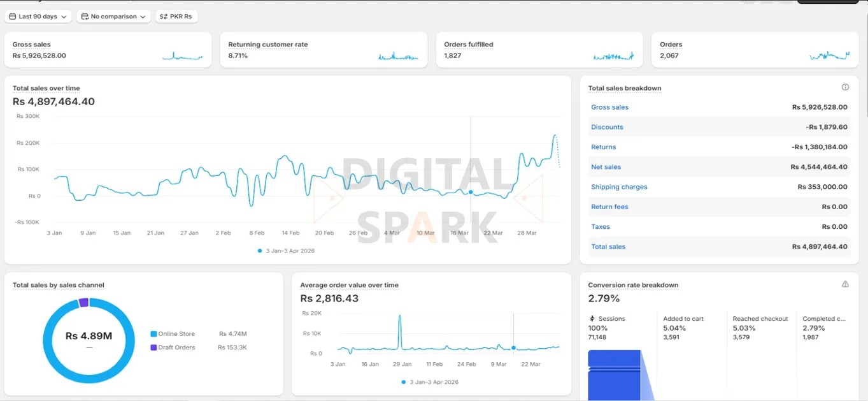
Task: Open the Last 90 days dropdown
Action: pos(38,17)
